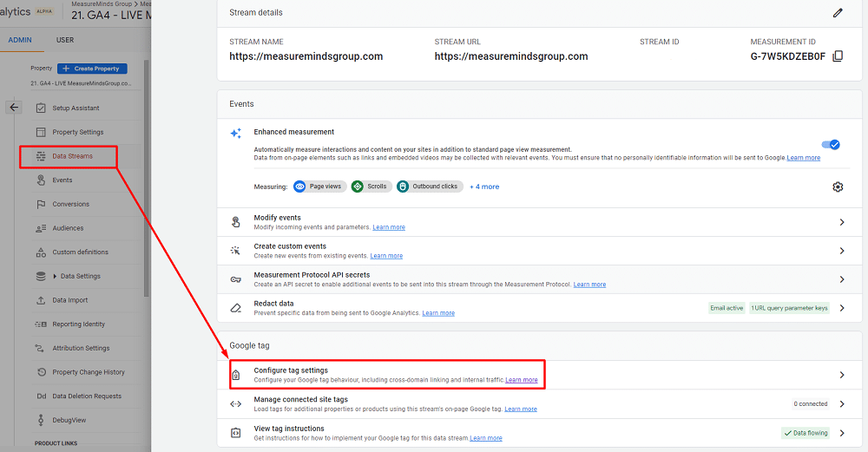Screen dimensions: 868x452
Task: Open Setup Assistant menu item
Action: [76, 108]
